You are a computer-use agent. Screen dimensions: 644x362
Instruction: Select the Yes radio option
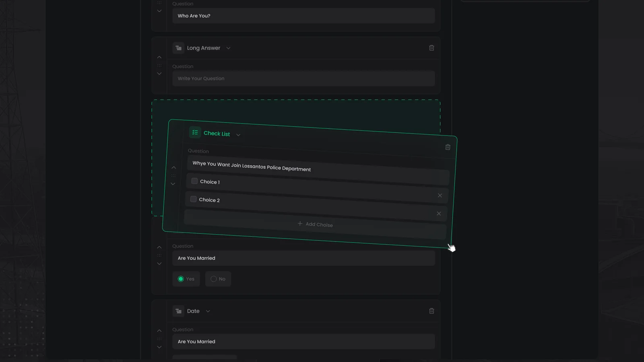[181, 279]
